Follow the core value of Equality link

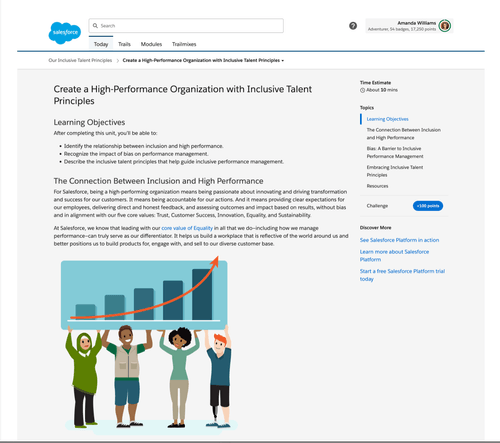[x=187, y=228]
